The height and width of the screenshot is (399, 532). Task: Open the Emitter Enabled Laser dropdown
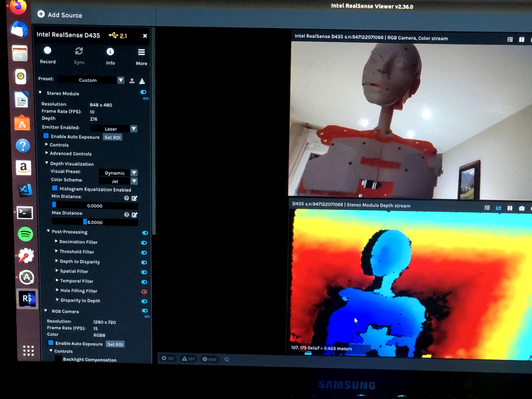point(114,129)
